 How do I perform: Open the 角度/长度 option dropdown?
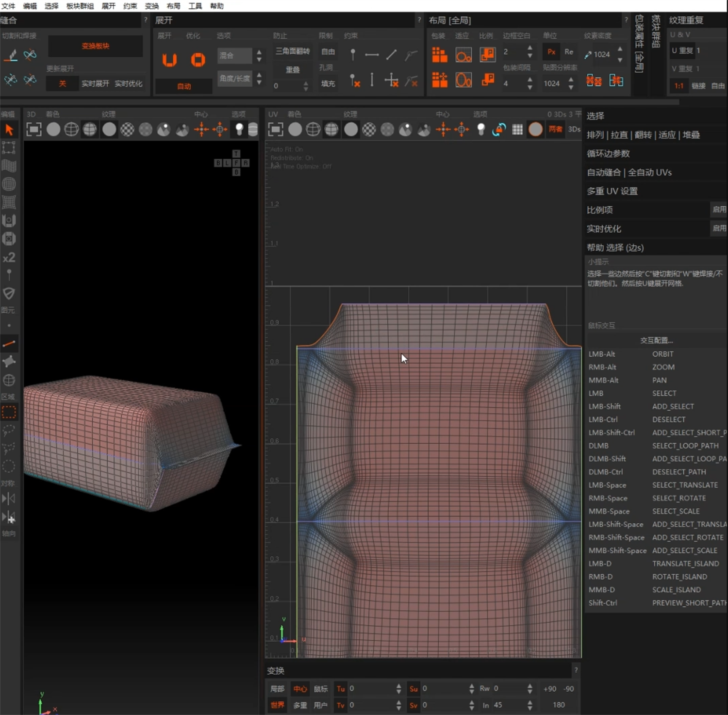(234, 78)
